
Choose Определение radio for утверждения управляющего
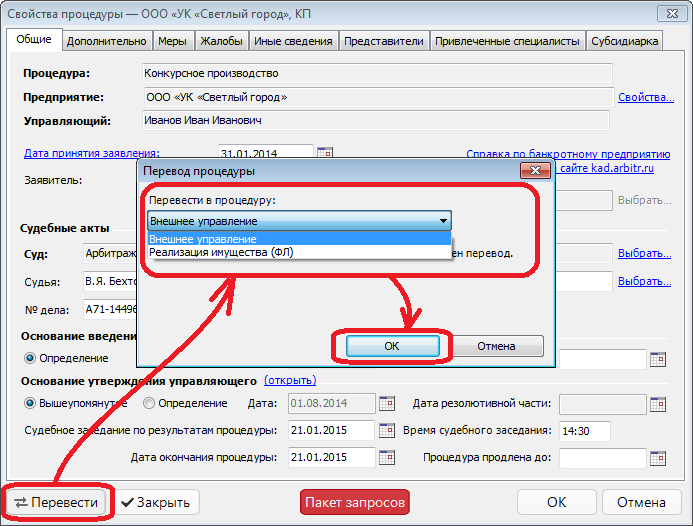click(149, 404)
